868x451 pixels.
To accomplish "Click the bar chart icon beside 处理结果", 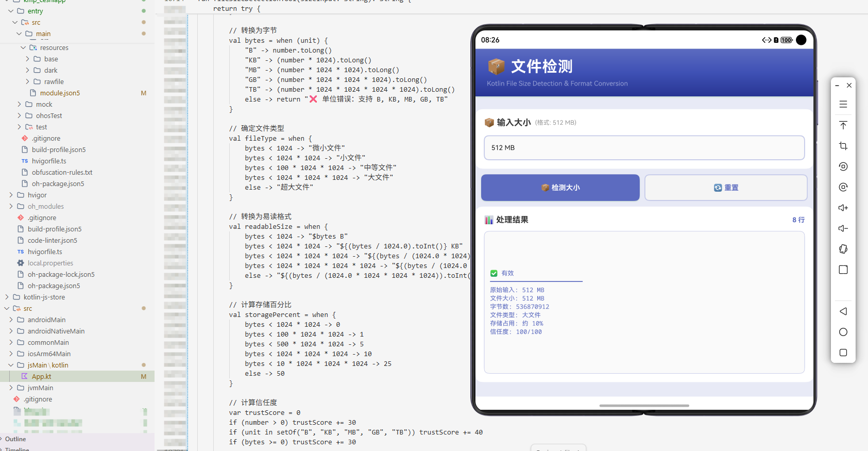I will [489, 220].
